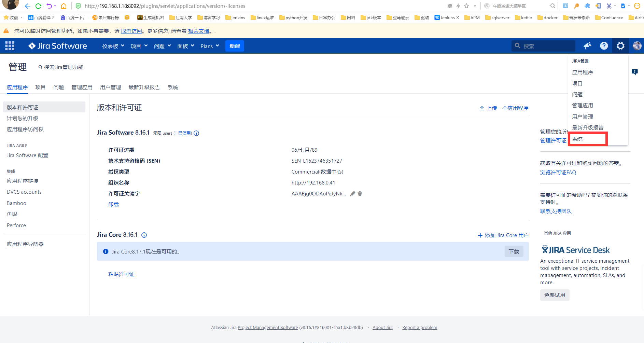The height and width of the screenshot is (343, 644).
Task: Click the browser home icon
Action: pyautogui.click(x=64, y=6)
